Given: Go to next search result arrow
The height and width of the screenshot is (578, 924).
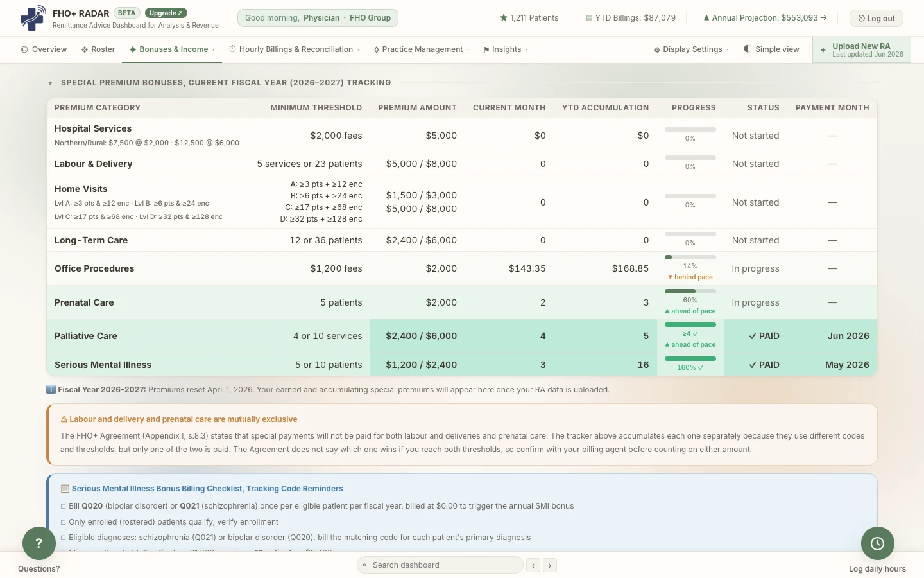Looking at the screenshot, I should pos(550,565).
